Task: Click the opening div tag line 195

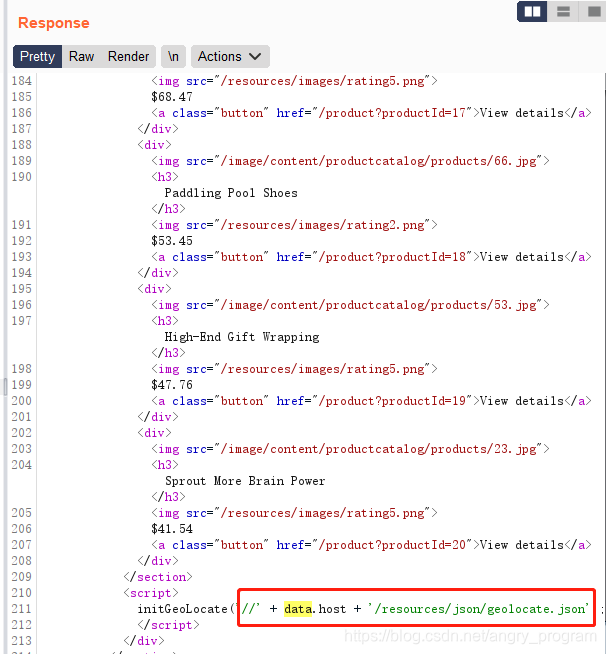Action: pyautogui.click(x=154, y=289)
